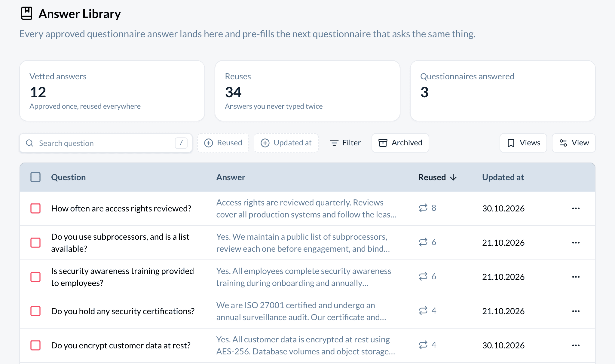The image size is (615, 364).
Task: Open more options for subprocessors row
Action: [x=576, y=243]
